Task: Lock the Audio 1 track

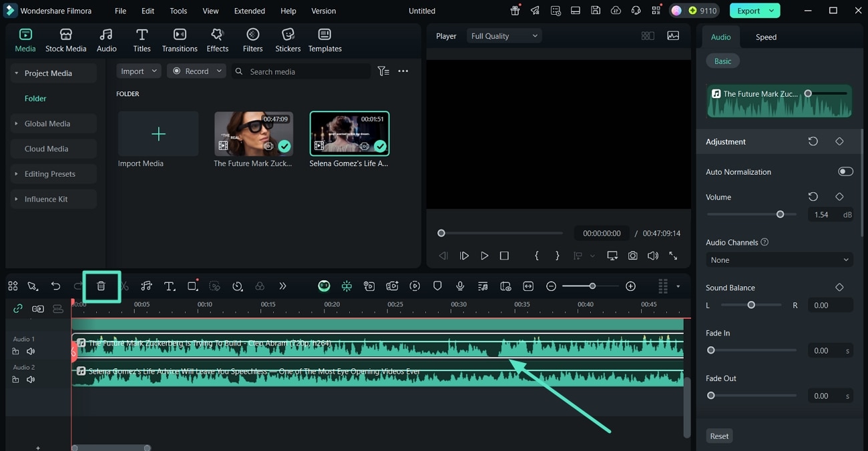Action: pos(15,352)
